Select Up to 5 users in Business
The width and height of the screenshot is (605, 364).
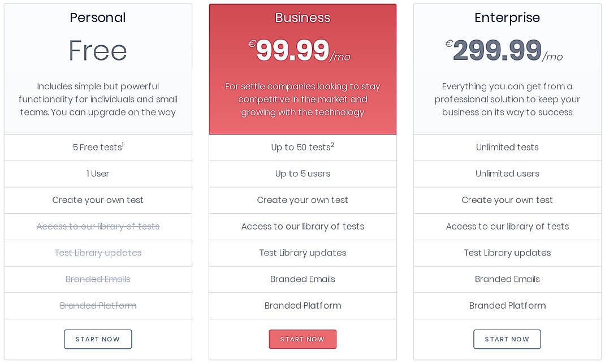point(302,174)
